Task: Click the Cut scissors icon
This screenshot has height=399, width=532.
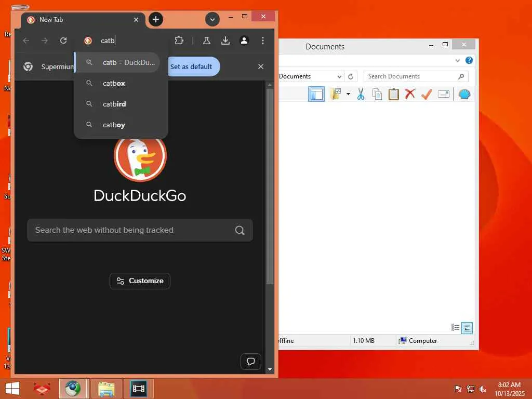Action: point(361,94)
